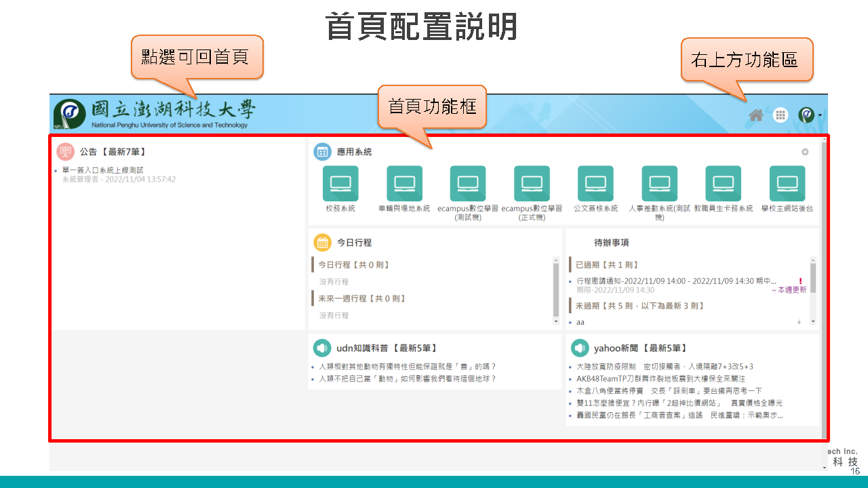Screen dimensions: 868x488
Task: Open news 木盒八角便當將停賣
Action: tap(669, 390)
